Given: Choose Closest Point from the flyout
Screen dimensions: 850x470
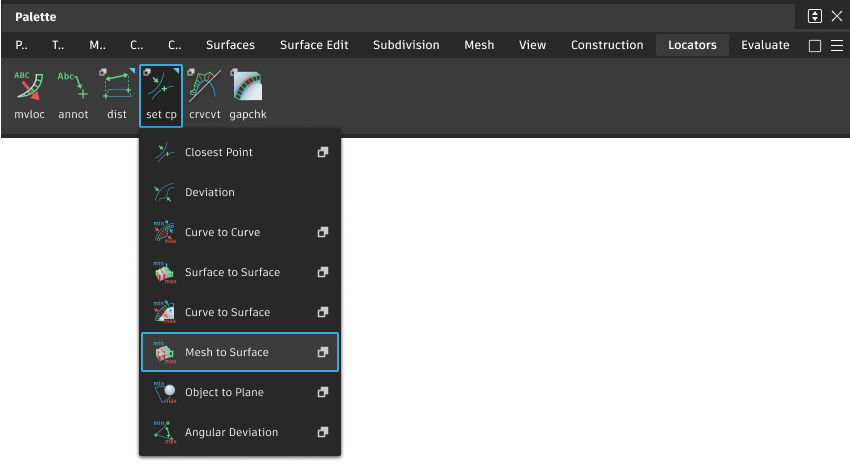Looking at the screenshot, I should (x=219, y=153).
